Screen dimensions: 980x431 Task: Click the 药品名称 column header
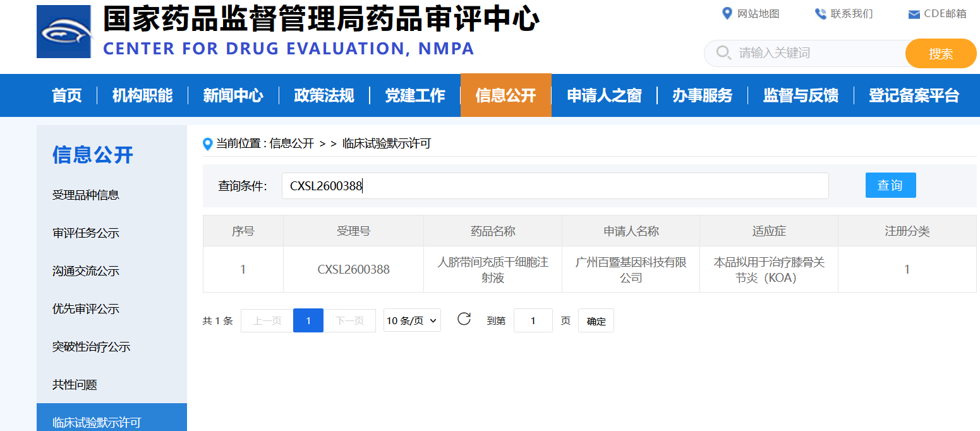point(493,231)
